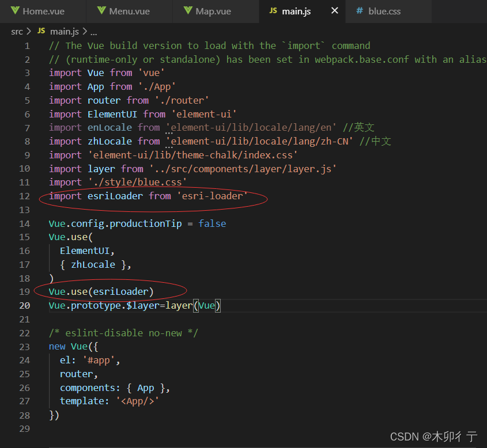Screen dimensions: 487x448
Task: Click router property on line 25
Action: pos(76,374)
